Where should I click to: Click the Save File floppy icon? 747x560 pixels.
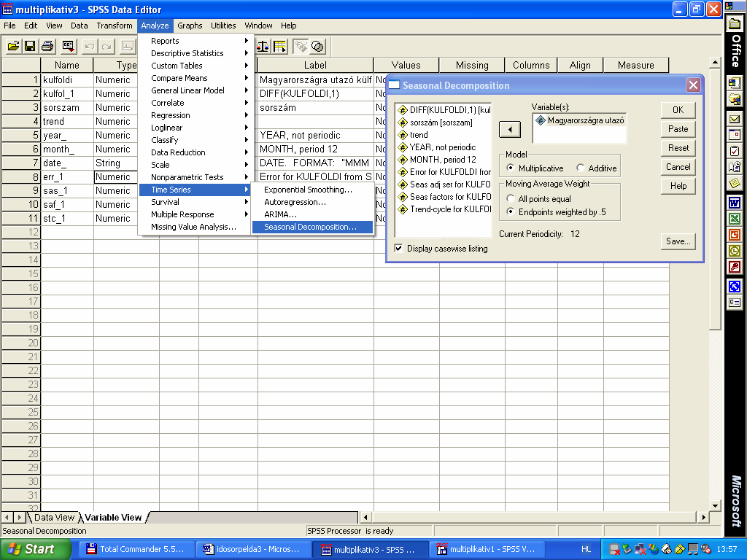pos(29,46)
